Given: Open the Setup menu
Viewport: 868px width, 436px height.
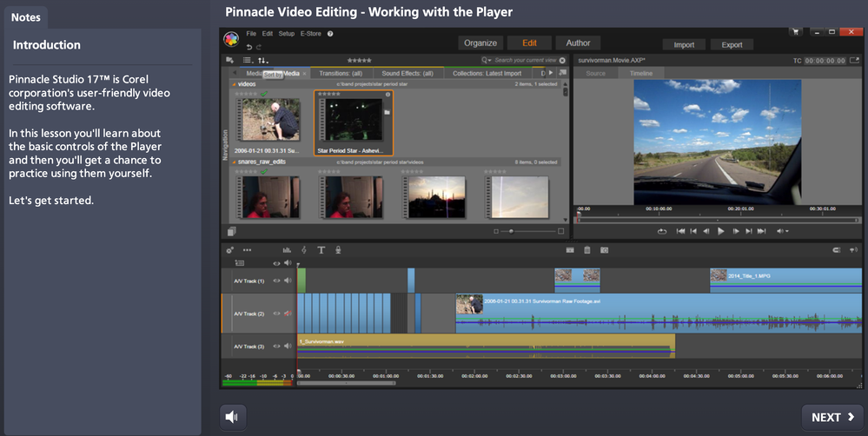Looking at the screenshot, I should [286, 33].
